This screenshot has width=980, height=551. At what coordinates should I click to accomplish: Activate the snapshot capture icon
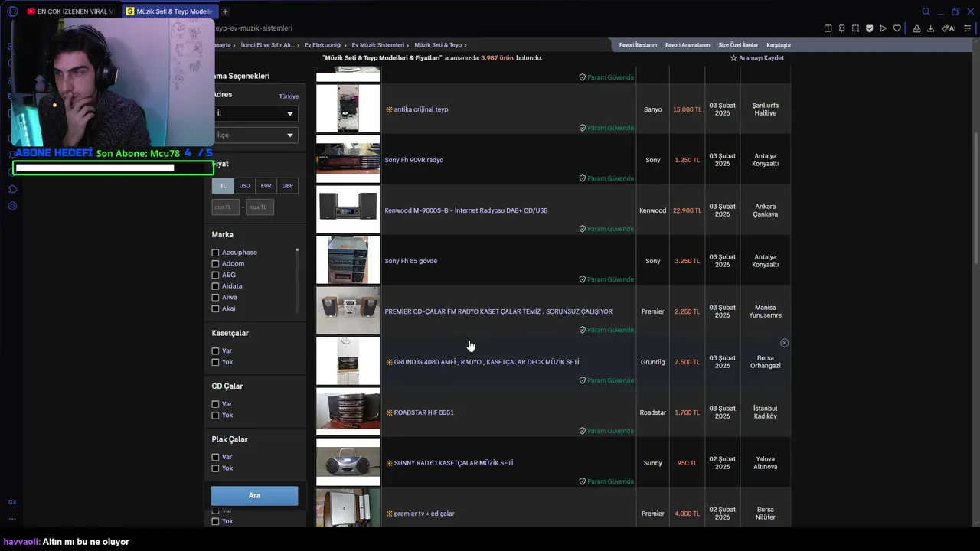[x=855, y=28]
